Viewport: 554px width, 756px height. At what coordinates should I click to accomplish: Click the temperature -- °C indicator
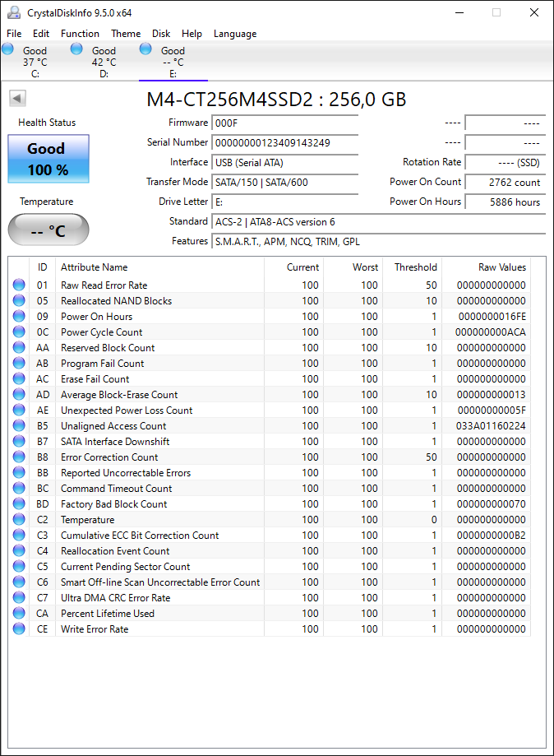(x=48, y=230)
